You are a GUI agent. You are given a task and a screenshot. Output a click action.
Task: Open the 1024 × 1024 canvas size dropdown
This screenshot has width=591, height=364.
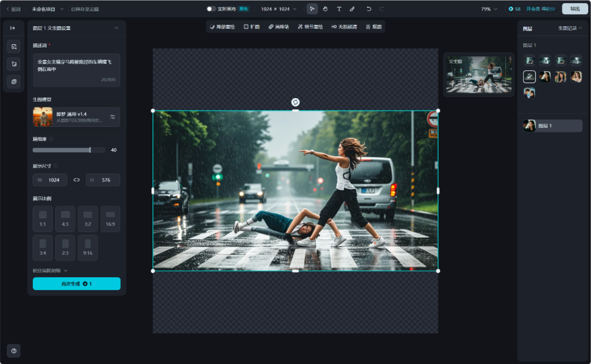coord(279,9)
